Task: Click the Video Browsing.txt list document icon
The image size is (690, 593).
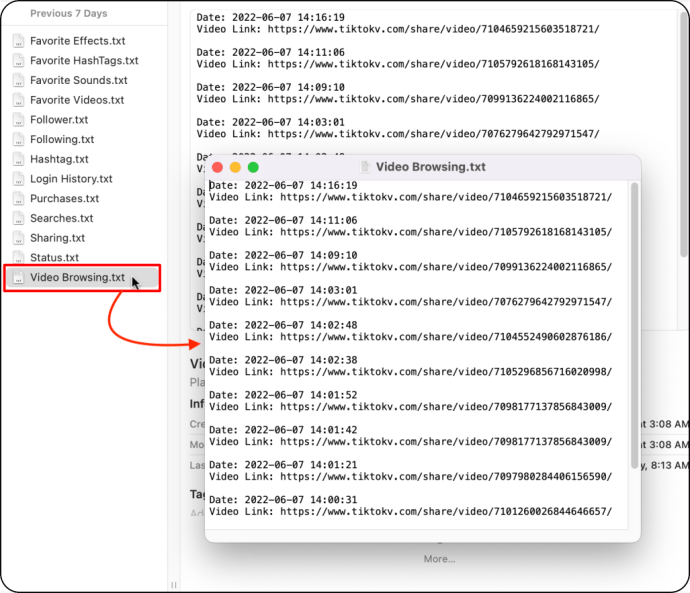Action: point(18,278)
